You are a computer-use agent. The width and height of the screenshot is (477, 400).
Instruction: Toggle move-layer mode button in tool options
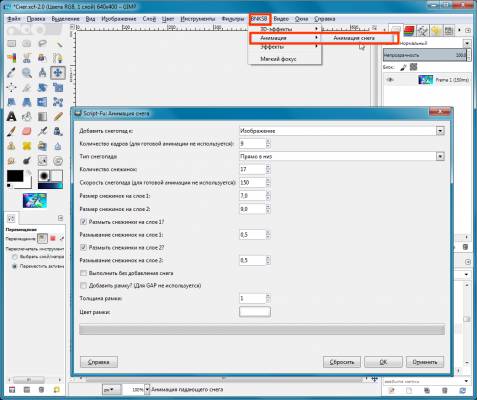click(x=42, y=238)
